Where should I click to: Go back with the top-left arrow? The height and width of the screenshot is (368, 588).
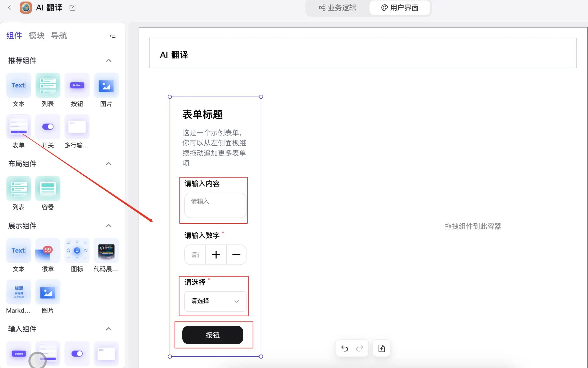coord(9,8)
